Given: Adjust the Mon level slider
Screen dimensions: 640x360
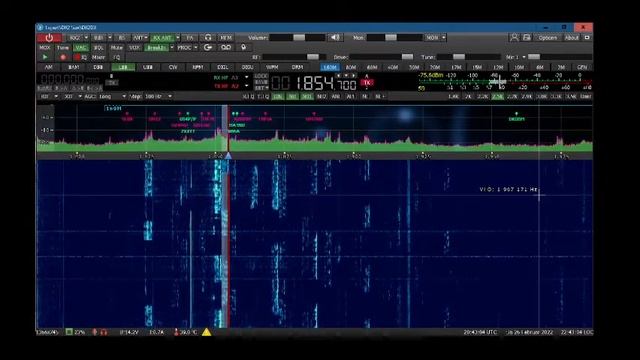Looking at the screenshot, I should [394, 38].
